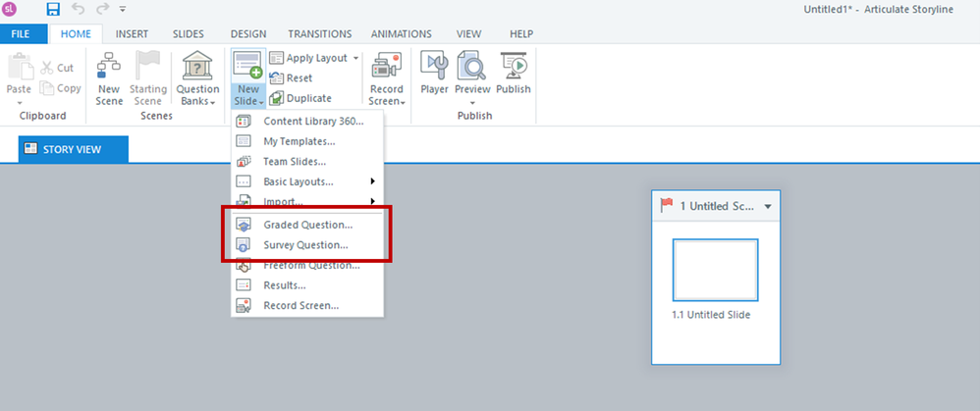Select Freeform Question from the menu

pyautogui.click(x=307, y=265)
